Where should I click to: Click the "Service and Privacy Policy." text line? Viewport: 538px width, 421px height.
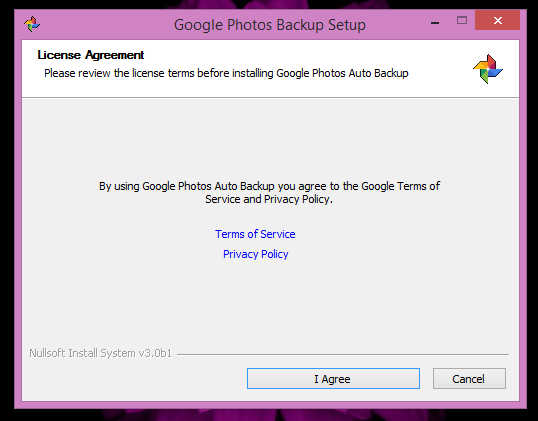coord(269,199)
